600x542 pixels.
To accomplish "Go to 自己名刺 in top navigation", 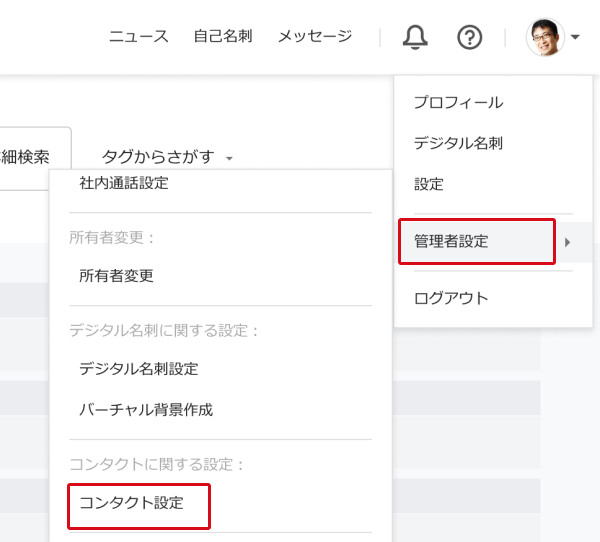I will click(x=223, y=37).
